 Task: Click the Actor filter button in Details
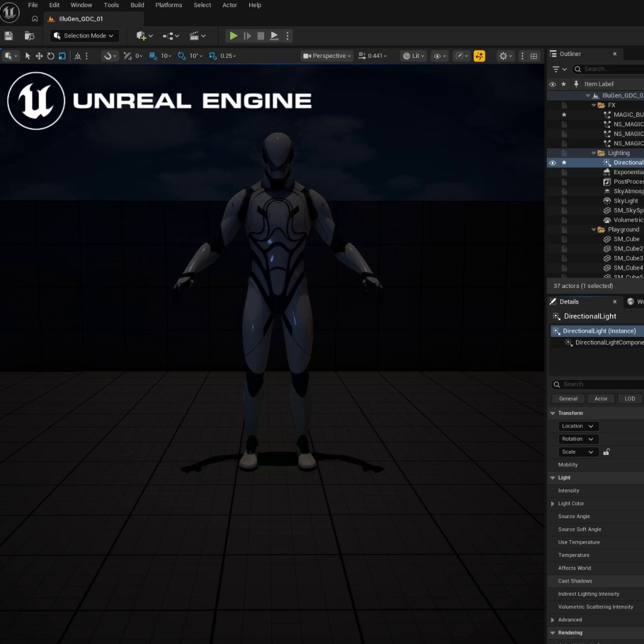point(601,399)
